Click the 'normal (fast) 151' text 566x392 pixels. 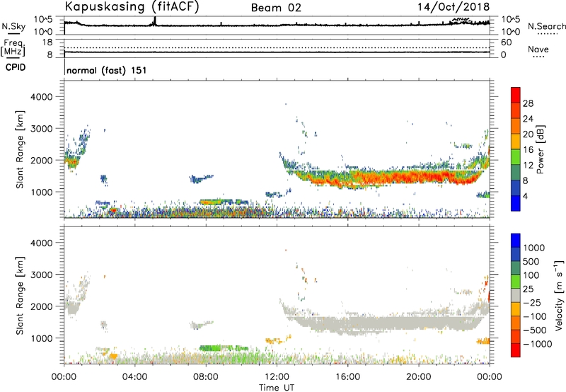click(x=107, y=70)
